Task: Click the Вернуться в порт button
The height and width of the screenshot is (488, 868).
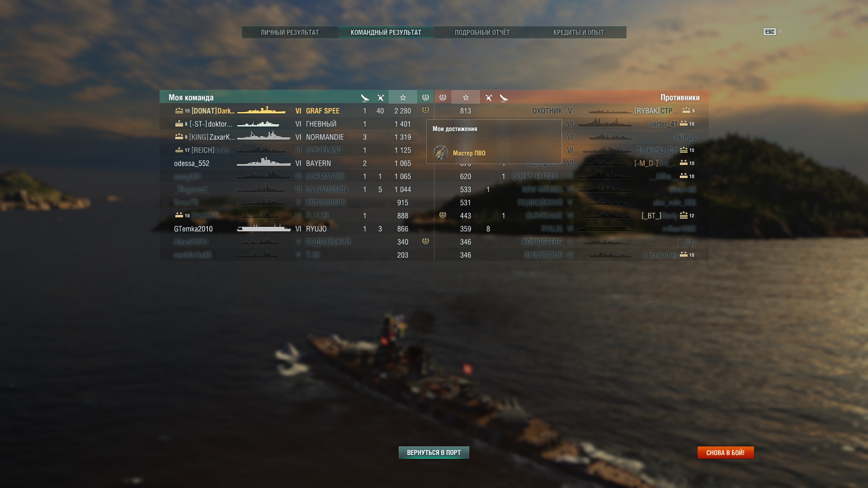Action: click(434, 452)
